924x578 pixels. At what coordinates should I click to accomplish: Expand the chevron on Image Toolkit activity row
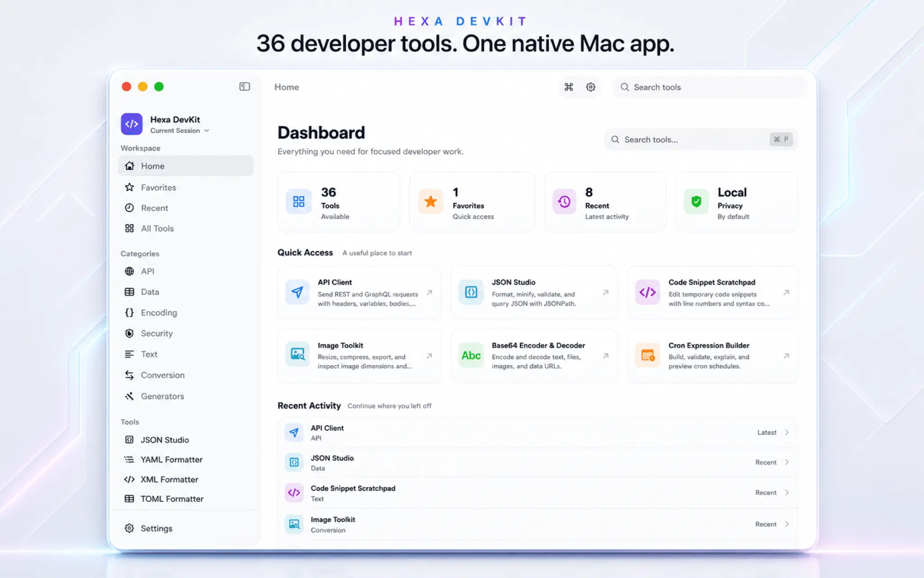pyautogui.click(x=787, y=524)
